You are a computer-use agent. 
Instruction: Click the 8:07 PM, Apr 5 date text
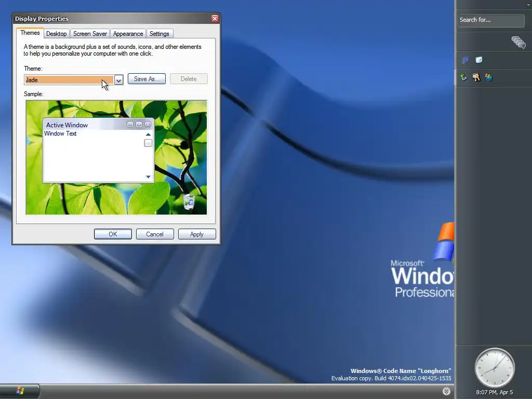pyautogui.click(x=495, y=392)
